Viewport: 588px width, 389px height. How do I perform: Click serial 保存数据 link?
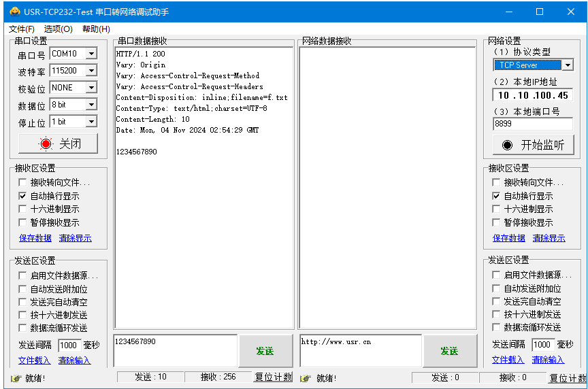pyautogui.click(x=35, y=238)
